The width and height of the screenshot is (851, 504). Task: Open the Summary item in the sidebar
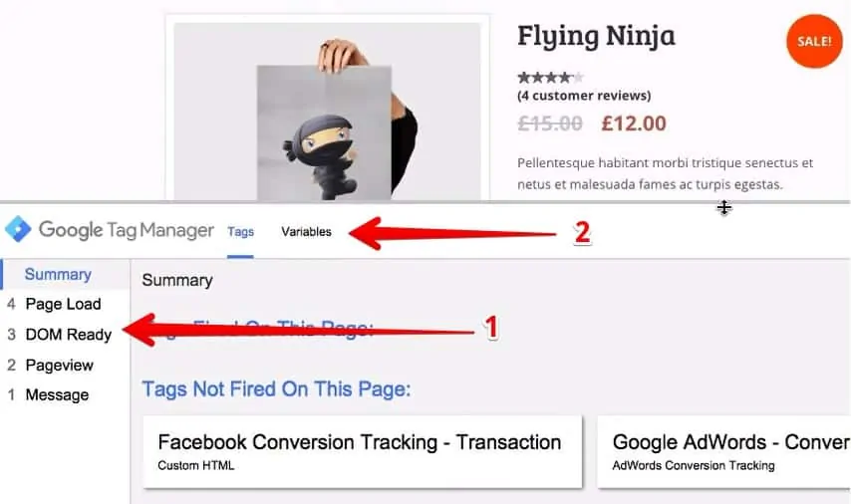pyautogui.click(x=58, y=274)
